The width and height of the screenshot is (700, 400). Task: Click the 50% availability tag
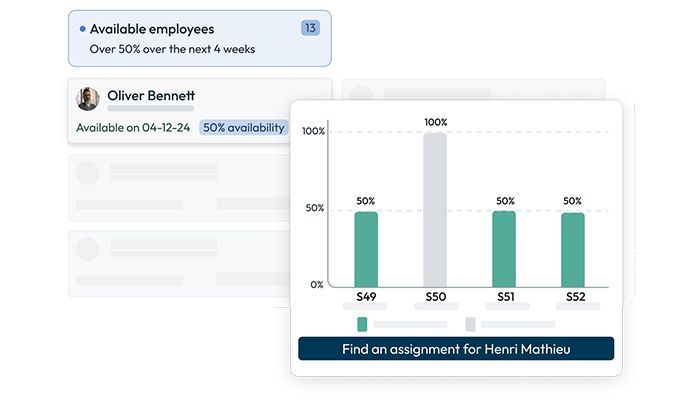[x=243, y=127]
